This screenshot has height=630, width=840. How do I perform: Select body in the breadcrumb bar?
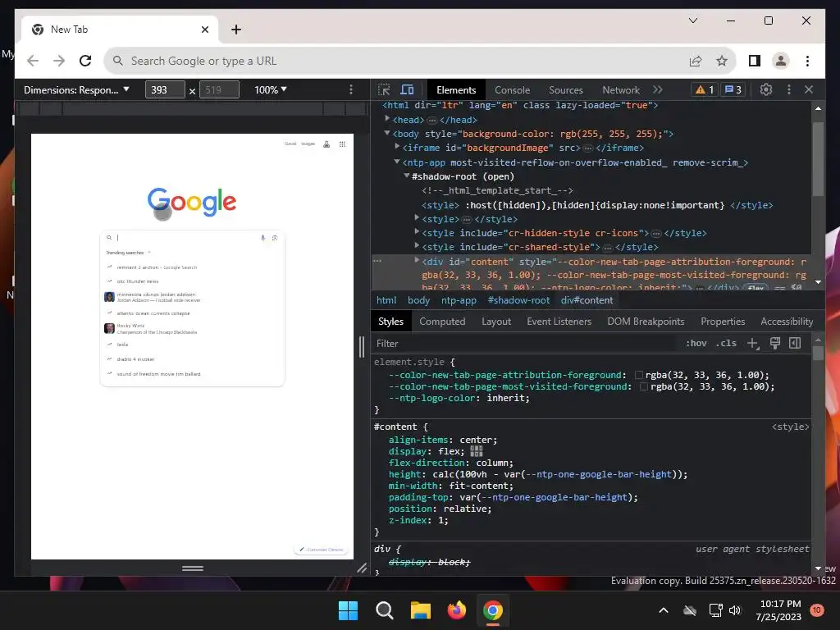(x=418, y=300)
